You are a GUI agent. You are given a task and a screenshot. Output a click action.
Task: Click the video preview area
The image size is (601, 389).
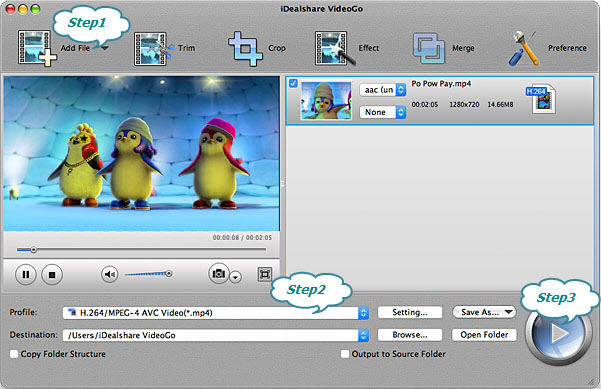(141, 153)
